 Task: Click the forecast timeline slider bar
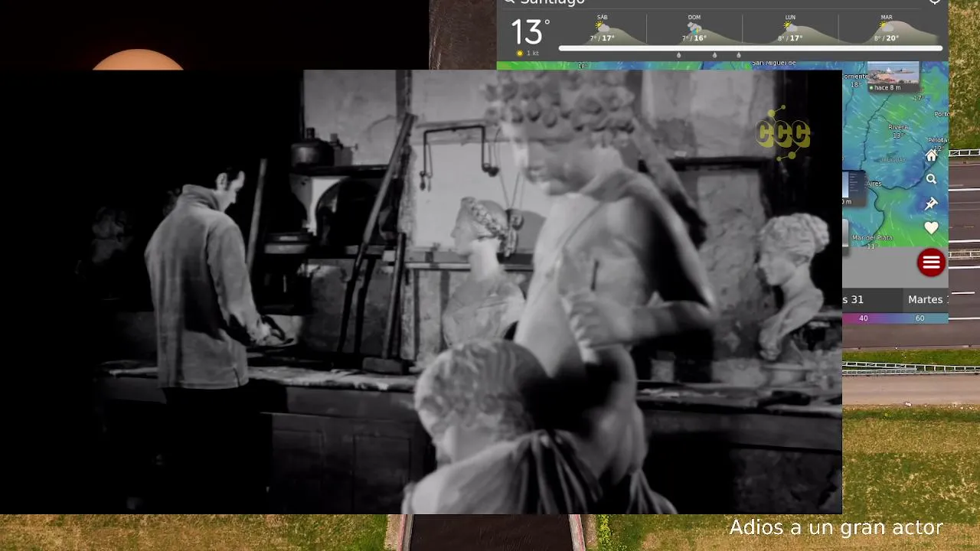tap(750, 48)
